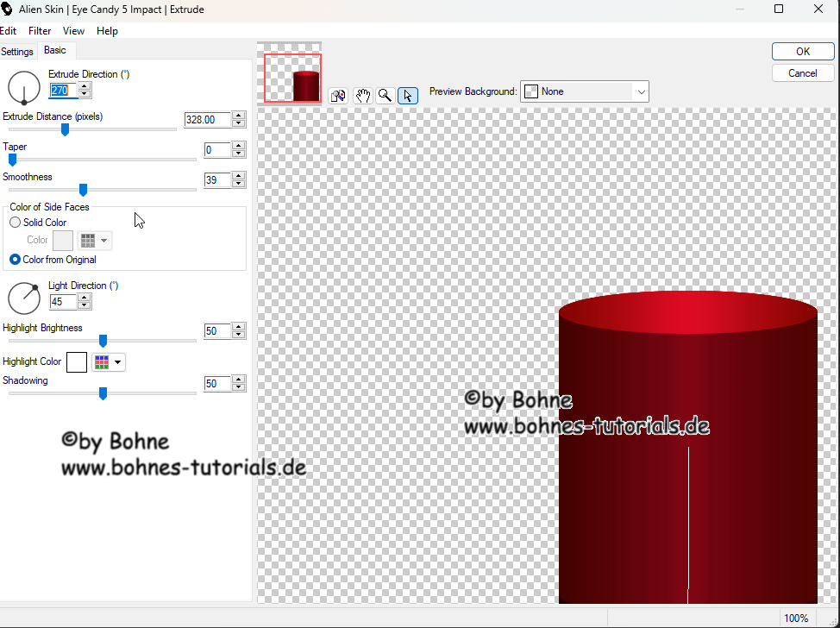
Task: Open the Highlight Color palette grid
Action: [x=108, y=362]
